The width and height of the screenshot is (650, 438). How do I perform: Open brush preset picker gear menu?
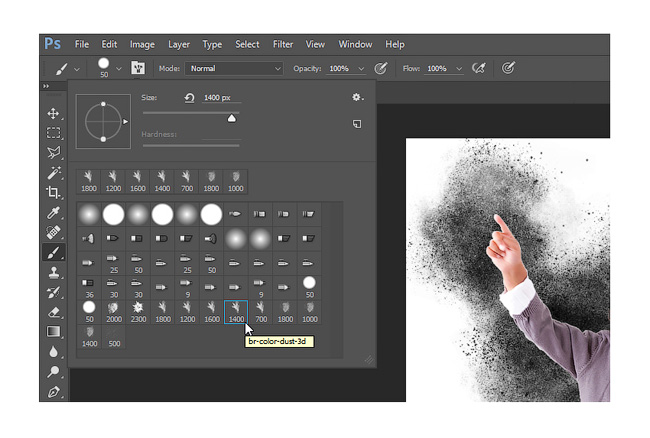(x=357, y=97)
